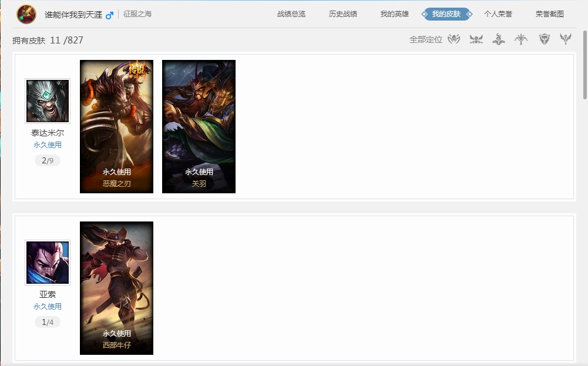The image size is (588, 366).
Task: Open the 个人荣誉 tab
Action: tap(498, 14)
